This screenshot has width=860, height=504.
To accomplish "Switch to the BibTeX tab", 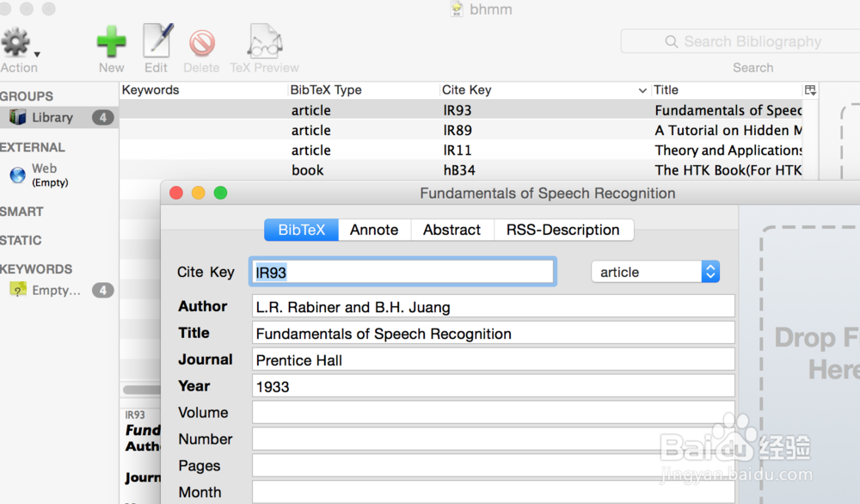I will (301, 230).
